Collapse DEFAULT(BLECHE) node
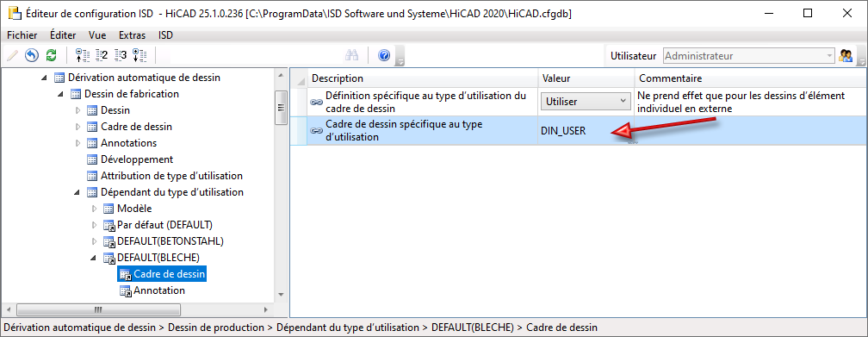 [93, 258]
